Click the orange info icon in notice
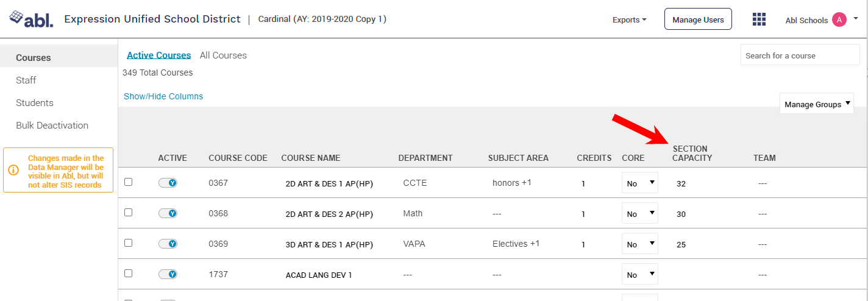This screenshot has height=301, width=868. pos(13,170)
